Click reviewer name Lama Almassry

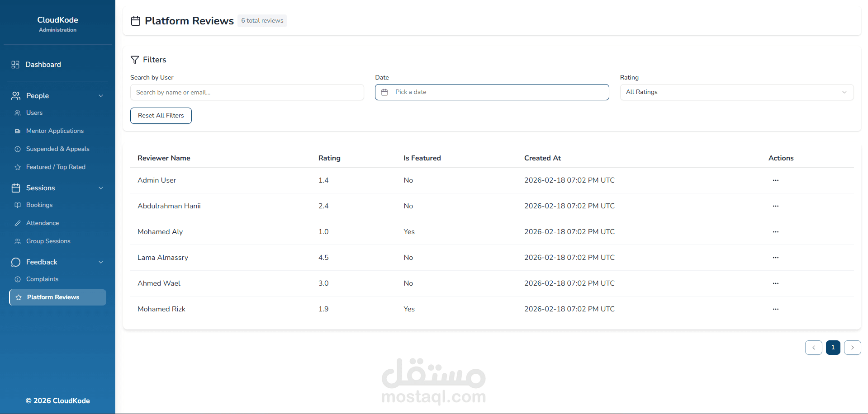coord(163,258)
